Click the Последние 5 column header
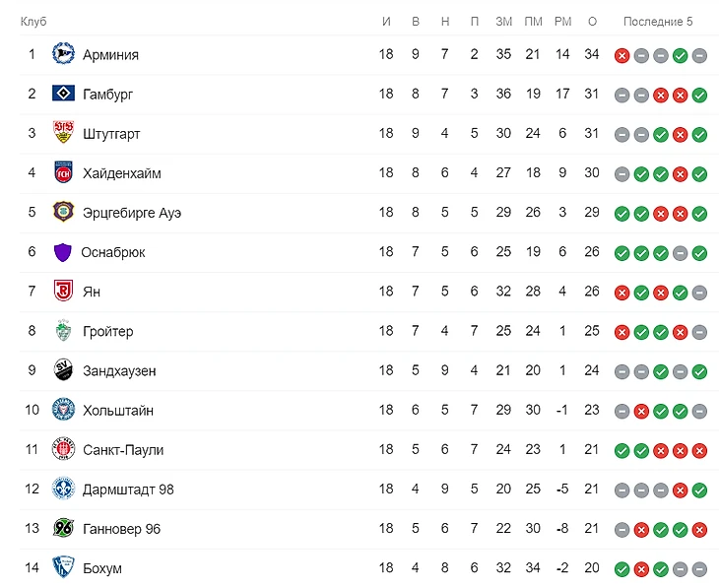Image resolution: width=719 pixels, height=588 pixels. 658,22
